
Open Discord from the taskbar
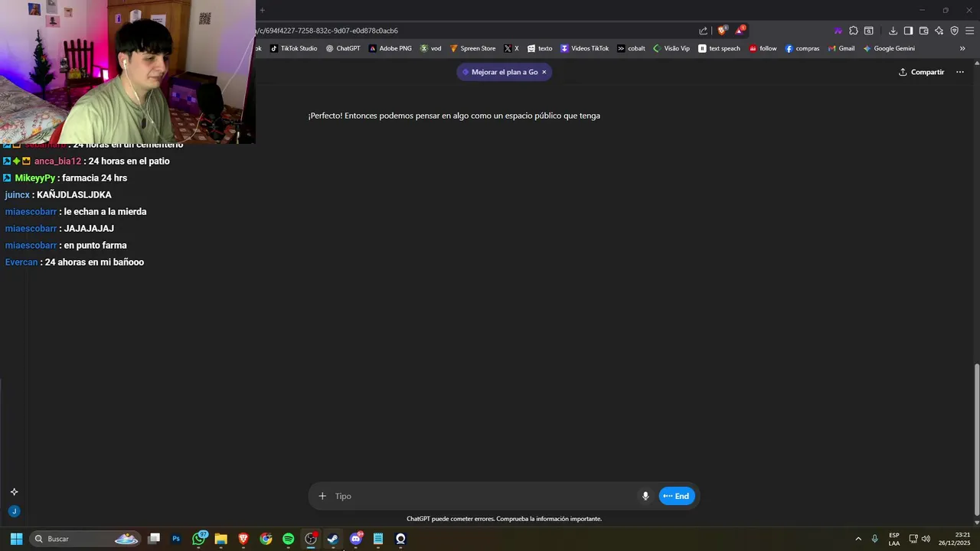tap(356, 539)
